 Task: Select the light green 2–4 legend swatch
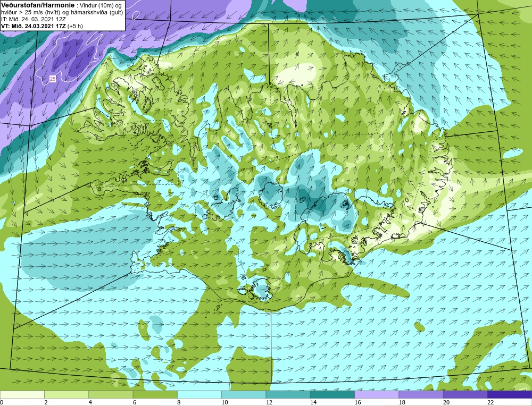click(66, 394)
